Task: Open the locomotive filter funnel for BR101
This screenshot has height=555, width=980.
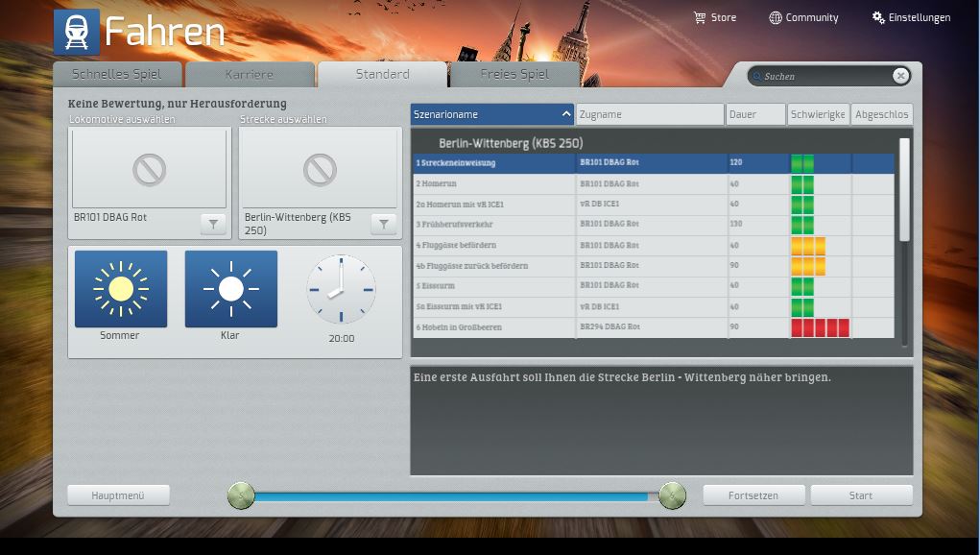Action: pyautogui.click(x=213, y=224)
